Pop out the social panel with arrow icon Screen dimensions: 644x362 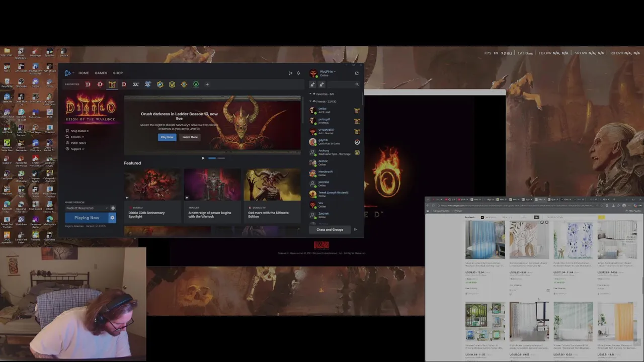click(357, 73)
